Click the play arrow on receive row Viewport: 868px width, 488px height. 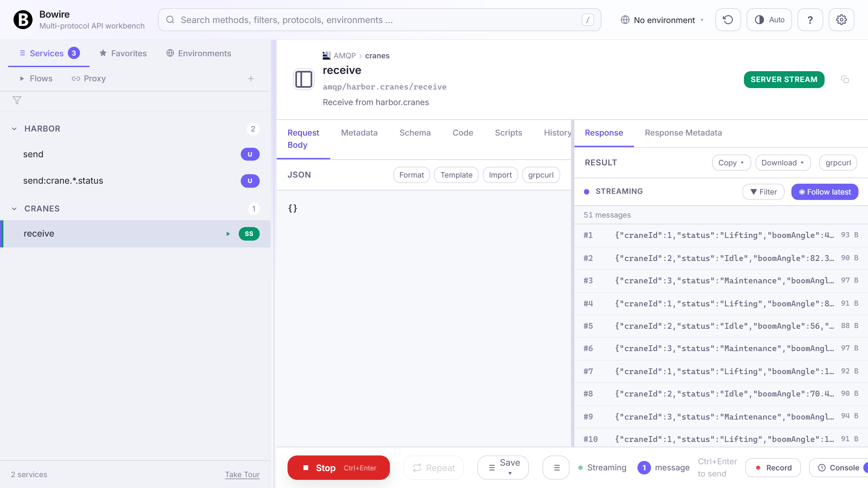tap(228, 234)
